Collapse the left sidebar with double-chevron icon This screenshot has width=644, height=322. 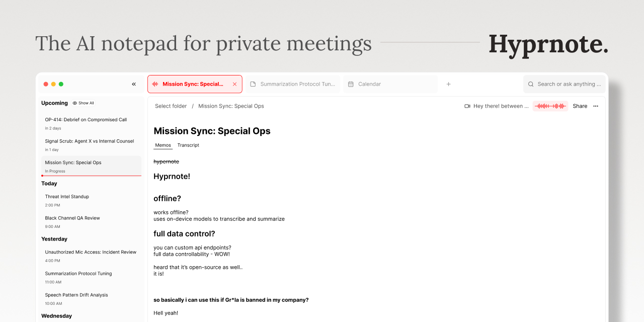(x=134, y=84)
